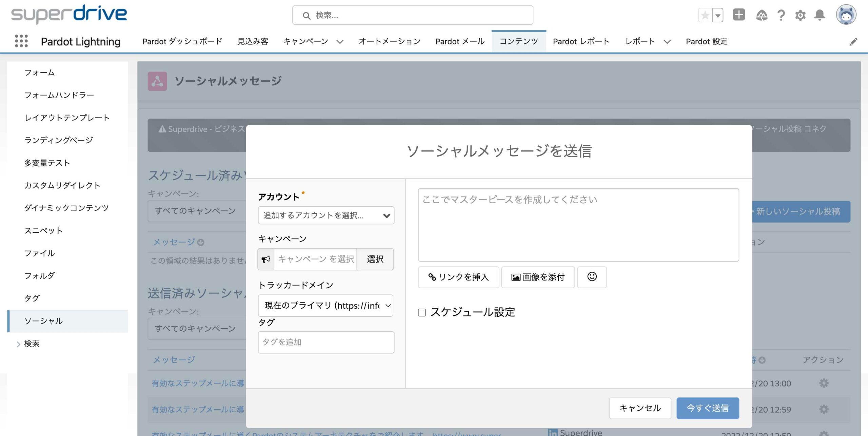This screenshot has width=868, height=436.
Task: Click the edit navigation pencil icon
Action: click(853, 42)
